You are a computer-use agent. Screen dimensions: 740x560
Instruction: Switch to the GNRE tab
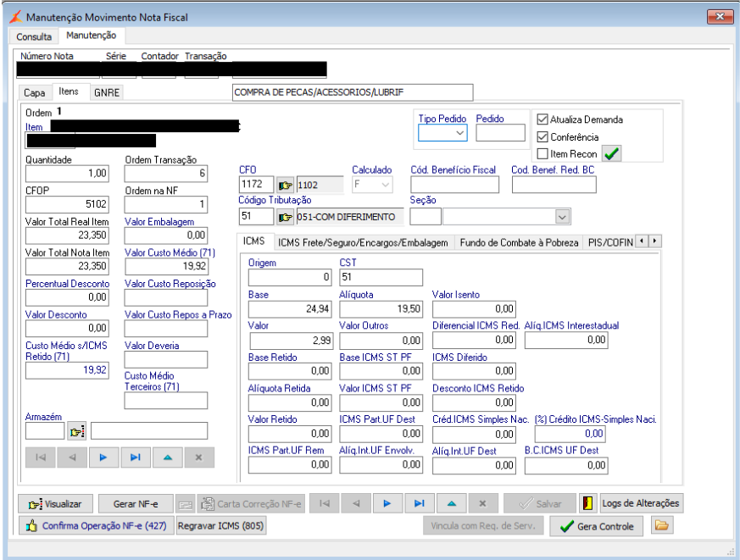coord(107,92)
